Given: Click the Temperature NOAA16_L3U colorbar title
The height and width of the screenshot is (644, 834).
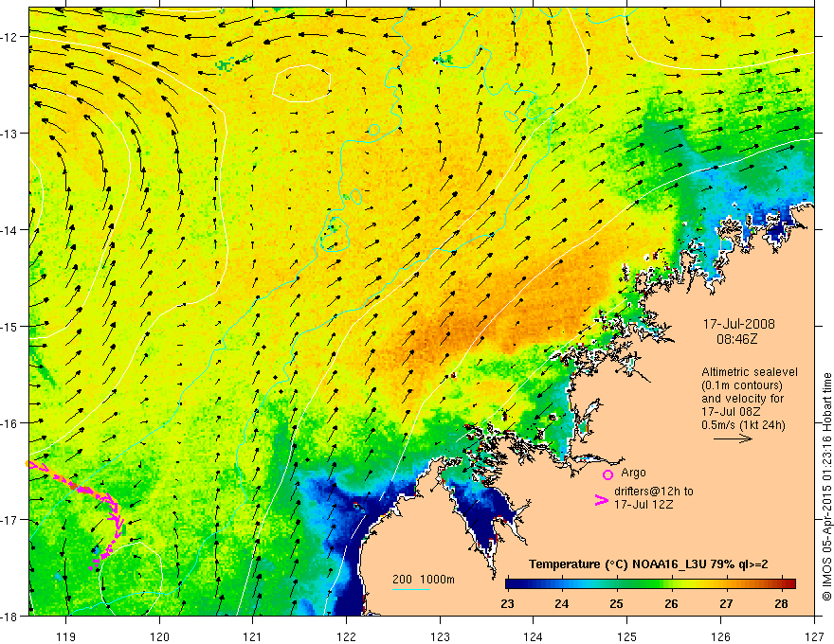Looking at the screenshot, I should pos(648,564).
